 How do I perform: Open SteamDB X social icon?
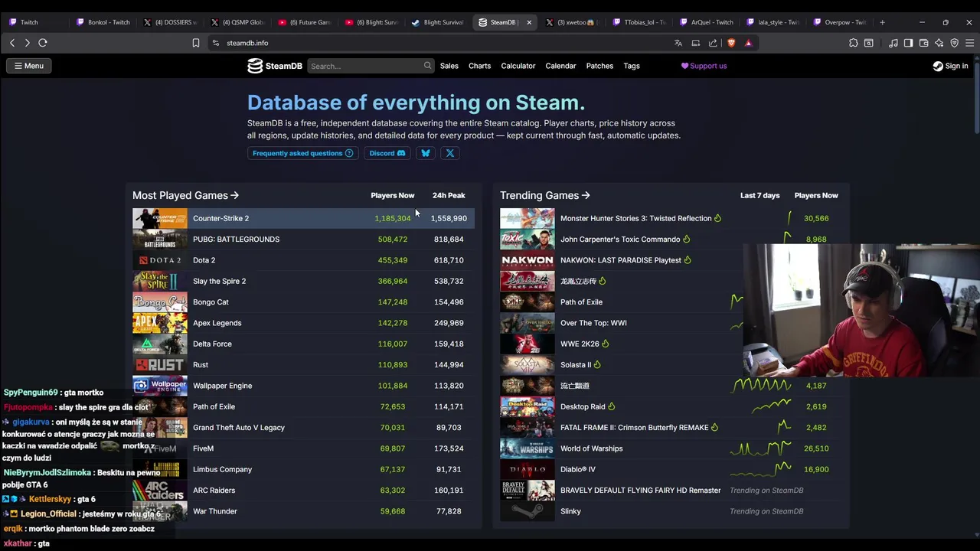(x=450, y=153)
